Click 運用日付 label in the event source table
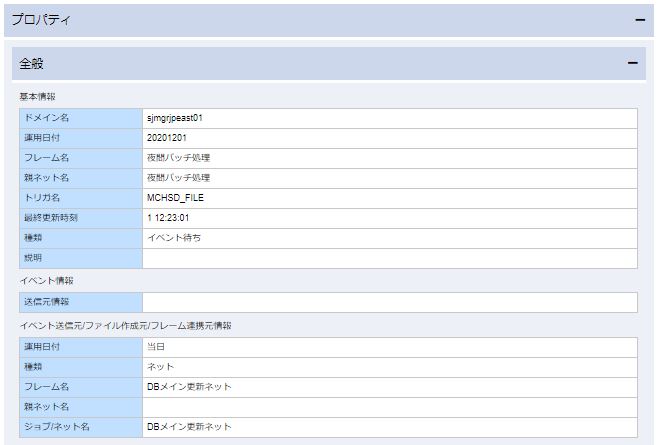The width and height of the screenshot is (661, 445). pyautogui.click(x=81, y=348)
